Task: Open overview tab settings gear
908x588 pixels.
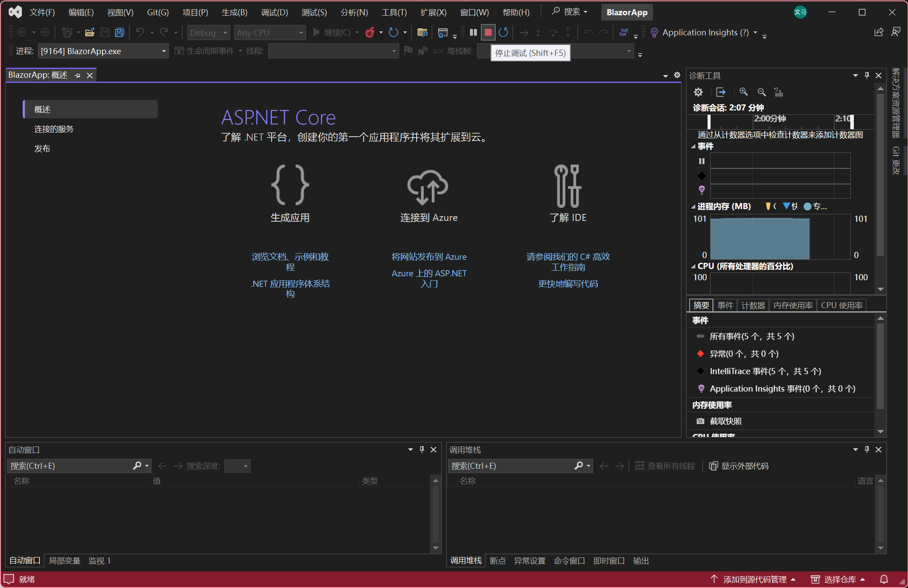Action: pos(677,75)
